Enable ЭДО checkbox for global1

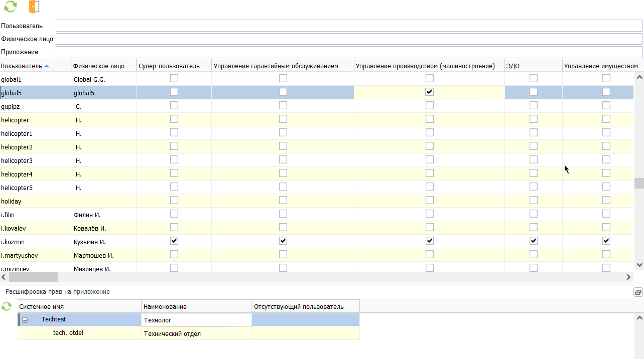point(534,78)
